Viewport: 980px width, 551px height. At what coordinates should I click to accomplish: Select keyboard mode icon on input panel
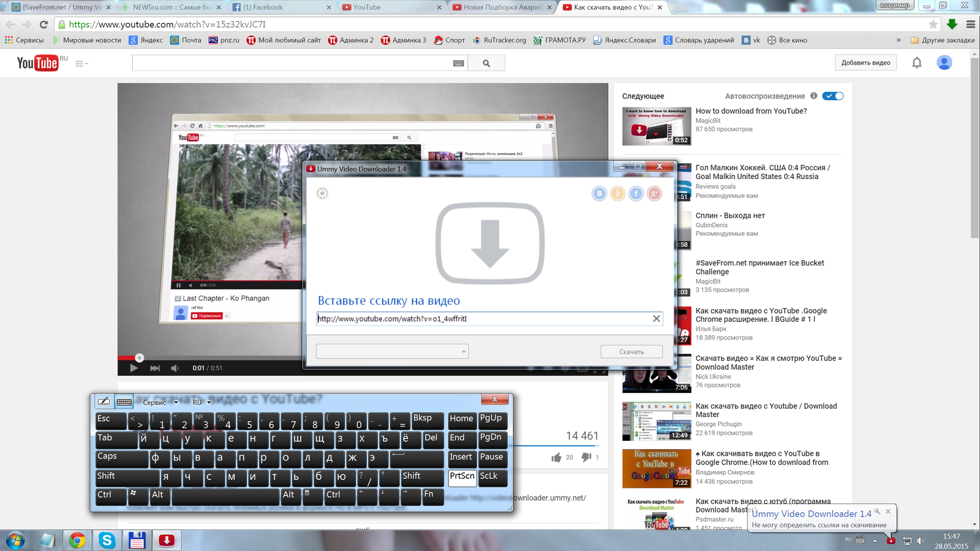[x=124, y=402]
